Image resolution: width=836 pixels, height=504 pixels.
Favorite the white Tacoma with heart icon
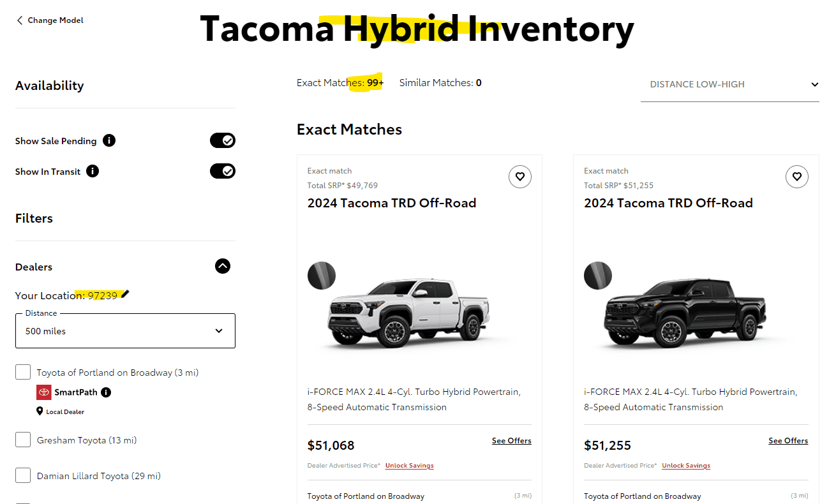(520, 177)
